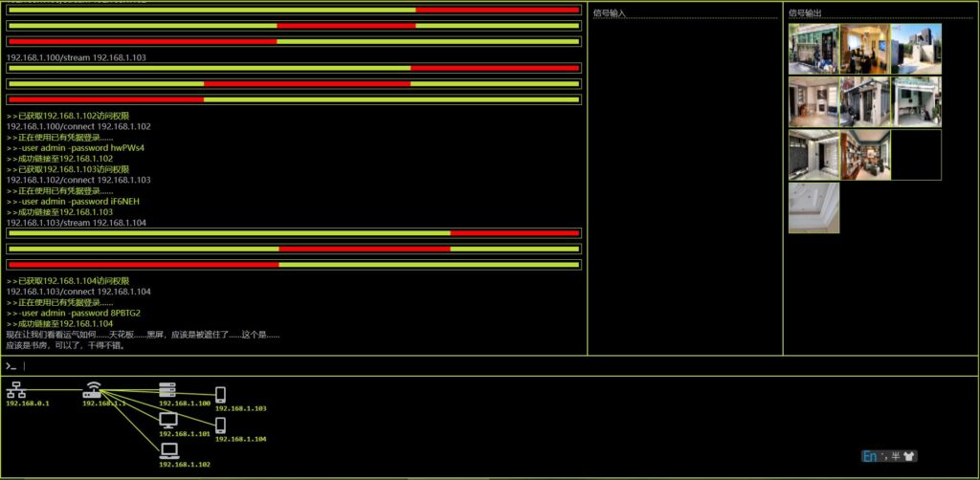Toggle half-width character mode in IME bar

coord(896,456)
